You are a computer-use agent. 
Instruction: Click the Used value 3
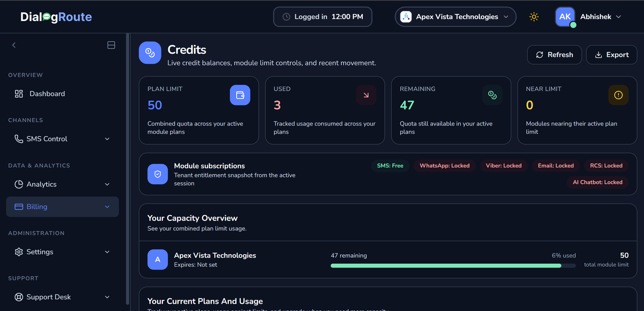click(x=277, y=105)
